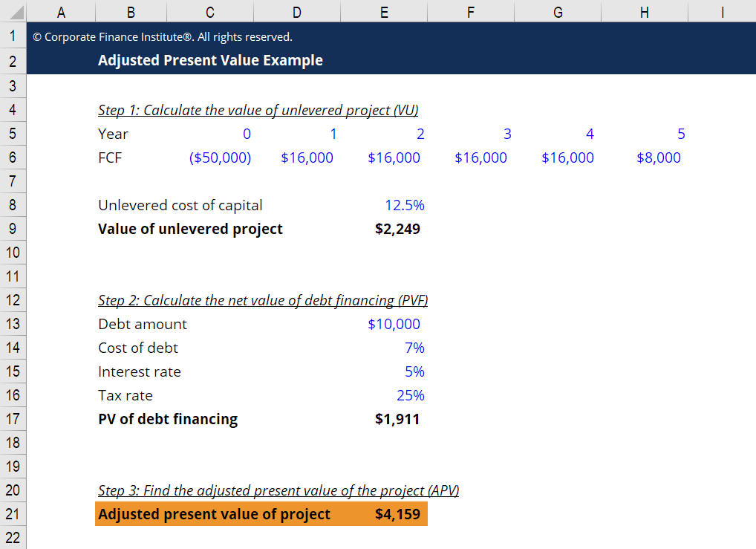Select the ($50,000) FCF cell
This screenshot has width=756, height=549.
point(221,157)
